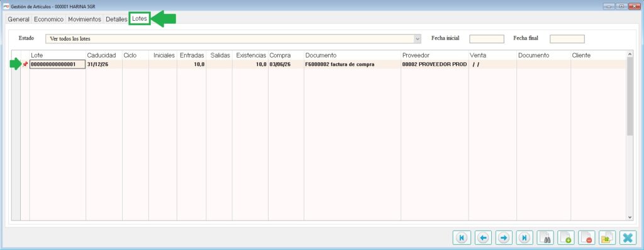
Task: Open the search binoculars document icon
Action: (x=545, y=237)
